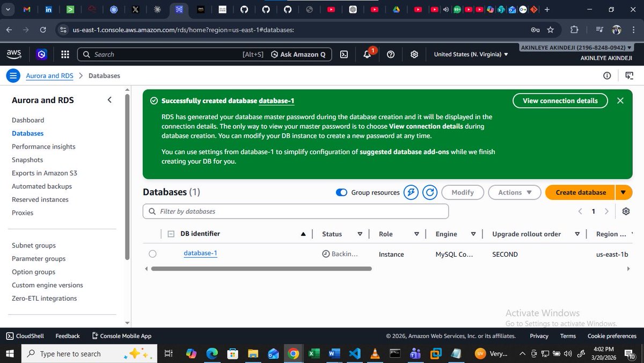
Task: Open Proxies in the sidebar
Action: tap(23, 213)
